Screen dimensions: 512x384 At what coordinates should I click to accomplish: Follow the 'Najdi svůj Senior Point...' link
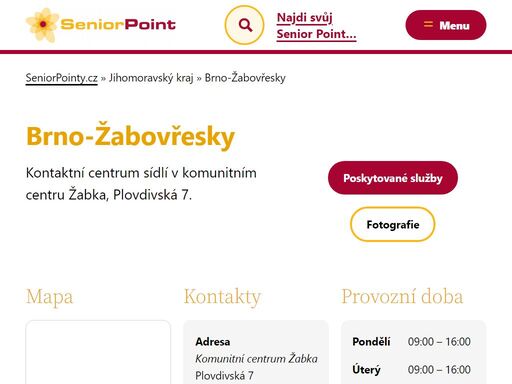[316, 26]
